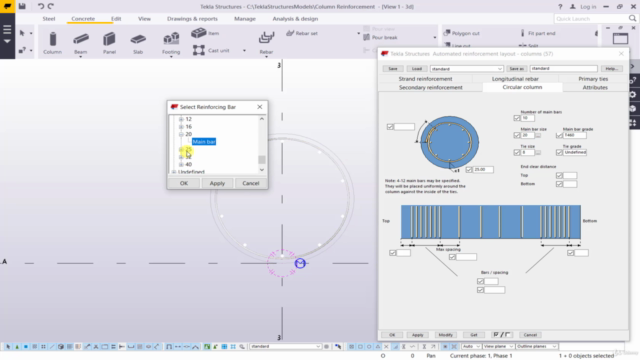
Task: Choose the concrete Beam tool
Action: pos(80,43)
